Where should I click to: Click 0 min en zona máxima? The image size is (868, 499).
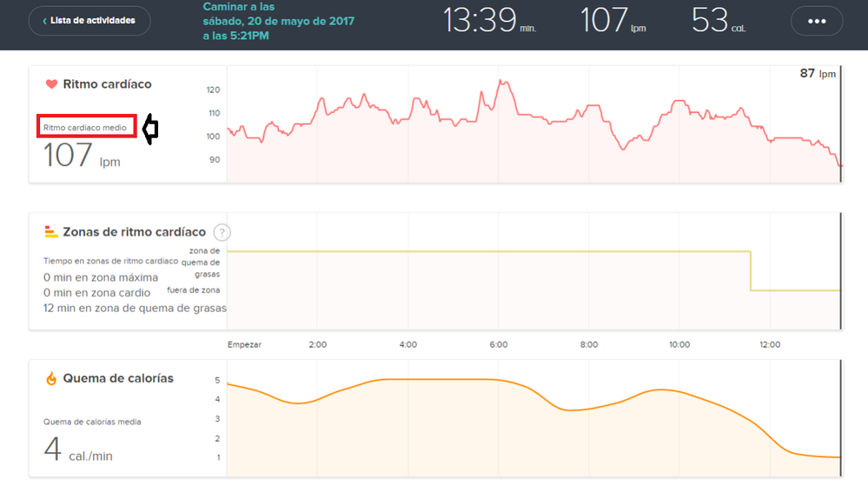click(101, 277)
